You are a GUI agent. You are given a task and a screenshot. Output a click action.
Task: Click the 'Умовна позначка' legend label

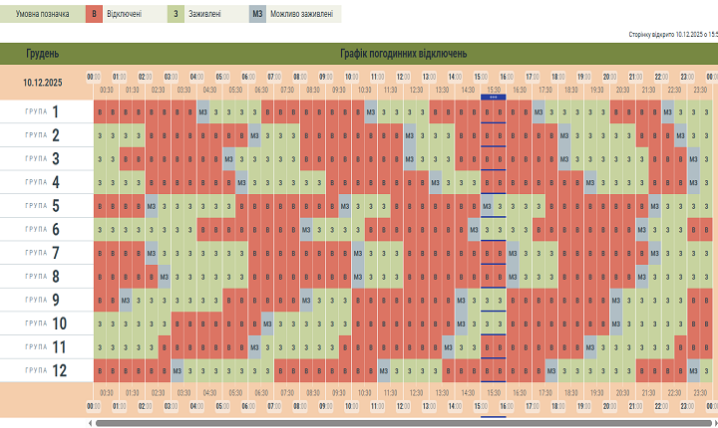[x=40, y=15]
